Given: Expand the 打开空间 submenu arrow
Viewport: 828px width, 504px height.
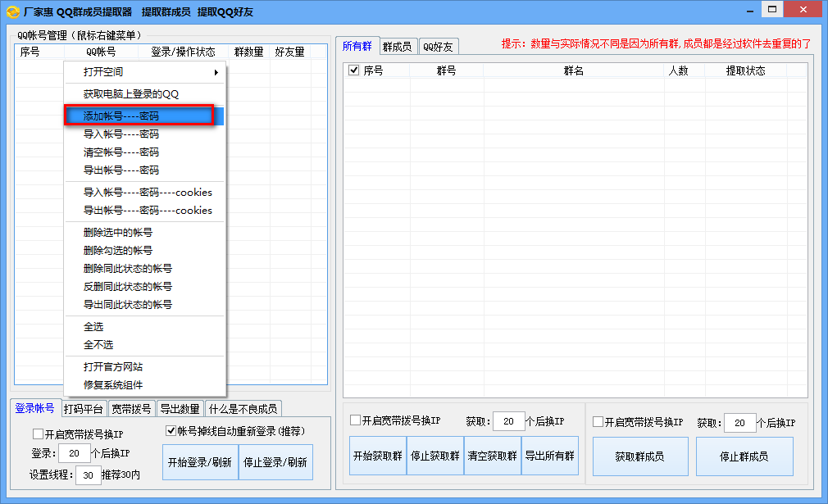Looking at the screenshot, I should (216, 72).
